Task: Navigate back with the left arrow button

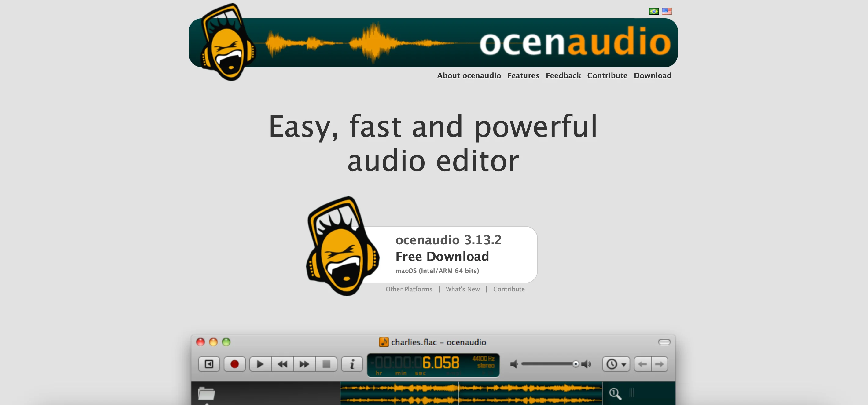Action: coord(643,364)
